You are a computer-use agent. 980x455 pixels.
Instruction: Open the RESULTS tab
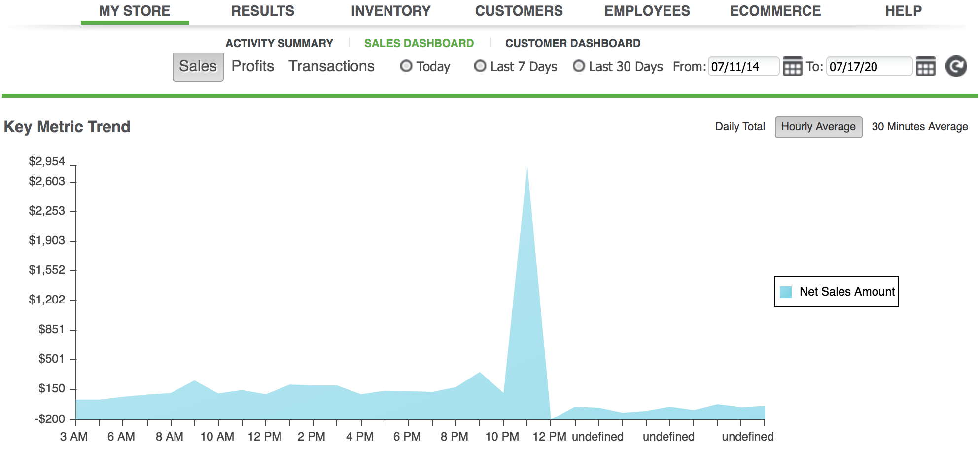click(x=263, y=11)
